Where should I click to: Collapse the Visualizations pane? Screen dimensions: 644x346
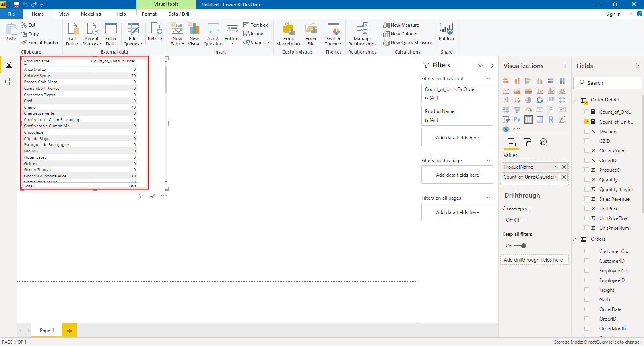565,66
